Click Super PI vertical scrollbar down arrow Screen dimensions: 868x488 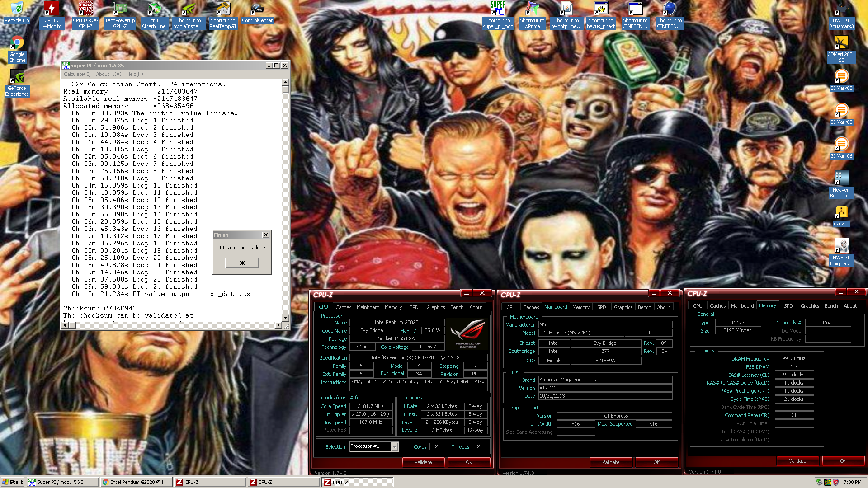[286, 318]
